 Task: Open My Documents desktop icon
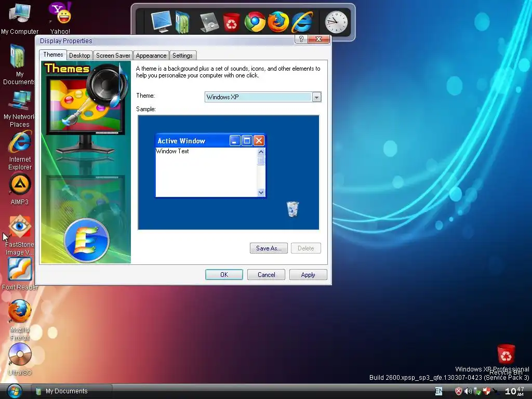coord(19,64)
